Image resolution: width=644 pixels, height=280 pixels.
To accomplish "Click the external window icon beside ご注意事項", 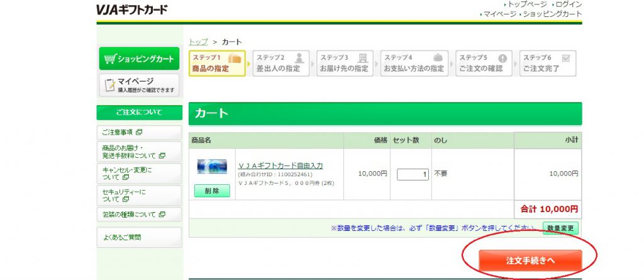I will 139,132.
